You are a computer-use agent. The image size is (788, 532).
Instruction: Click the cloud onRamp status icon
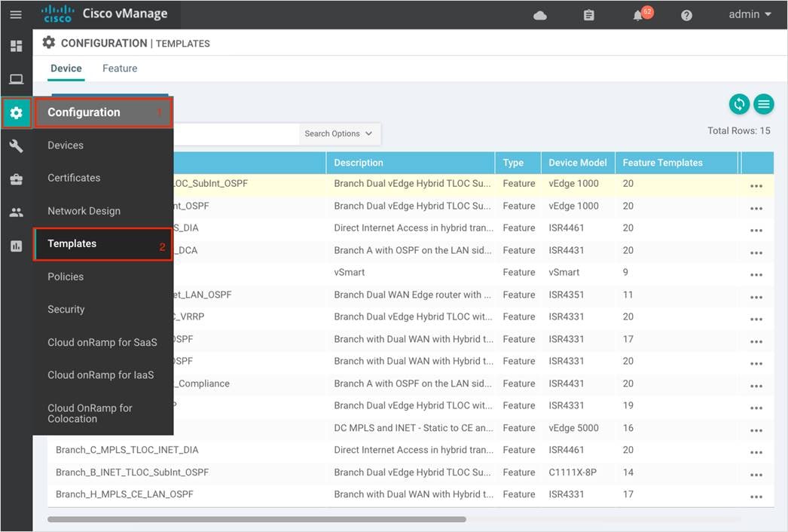(x=539, y=16)
